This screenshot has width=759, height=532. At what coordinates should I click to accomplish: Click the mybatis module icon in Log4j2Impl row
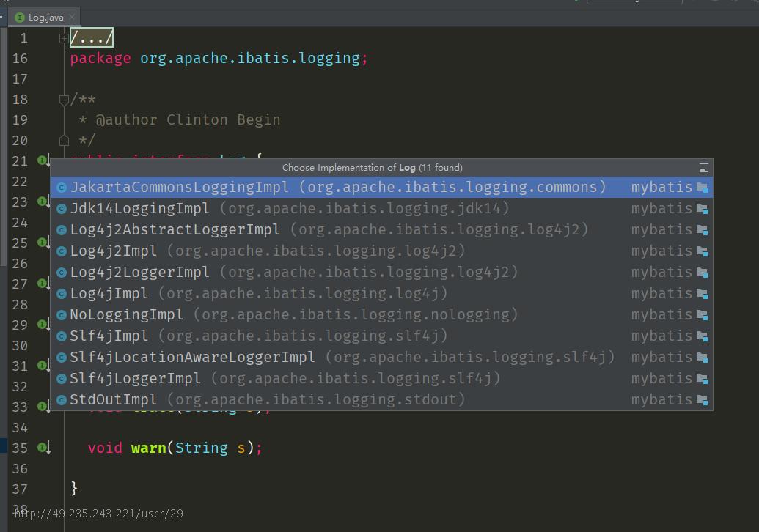coord(703,251)
